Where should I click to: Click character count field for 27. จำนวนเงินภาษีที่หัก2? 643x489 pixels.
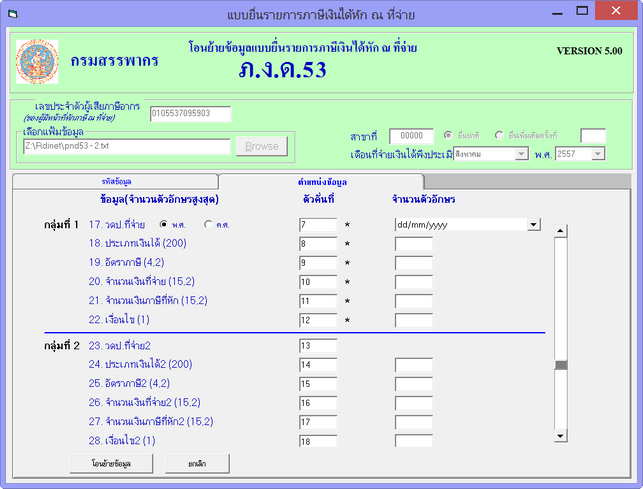coord(413,422)
